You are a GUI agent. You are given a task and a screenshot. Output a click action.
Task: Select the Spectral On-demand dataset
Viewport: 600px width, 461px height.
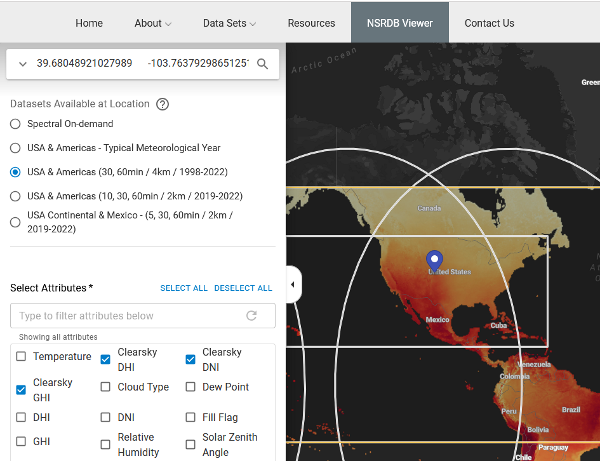[15, 124]
